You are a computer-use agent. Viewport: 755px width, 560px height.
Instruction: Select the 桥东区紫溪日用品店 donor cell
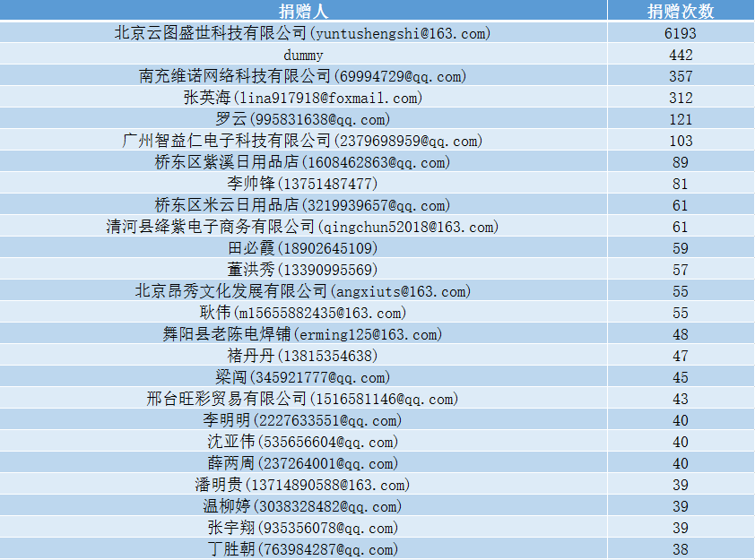(303, 161)
